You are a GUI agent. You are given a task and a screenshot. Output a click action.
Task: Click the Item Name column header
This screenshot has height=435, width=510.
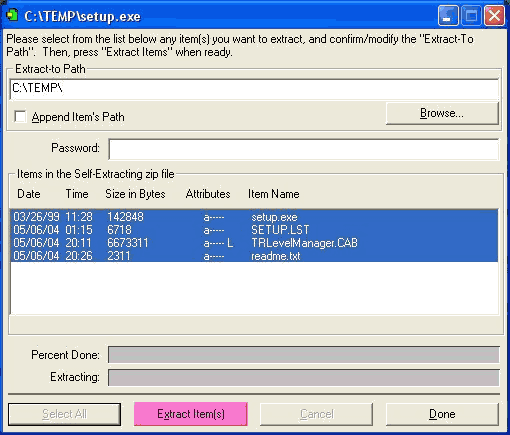point(274,194)
